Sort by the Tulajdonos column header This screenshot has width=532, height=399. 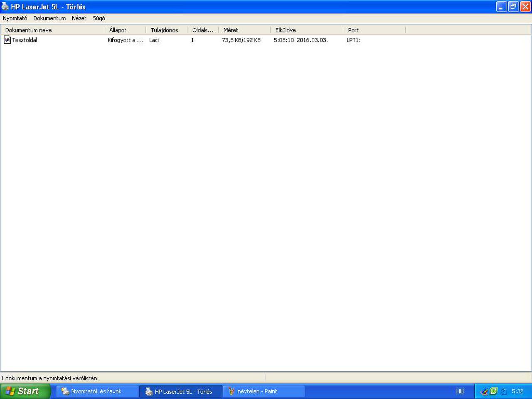[x=167, y=30]
